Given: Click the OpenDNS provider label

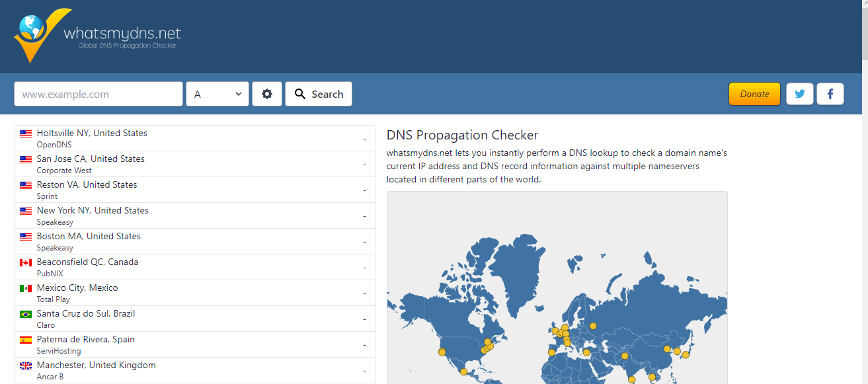Looking at the screenshot, I should tap(54, 145).
